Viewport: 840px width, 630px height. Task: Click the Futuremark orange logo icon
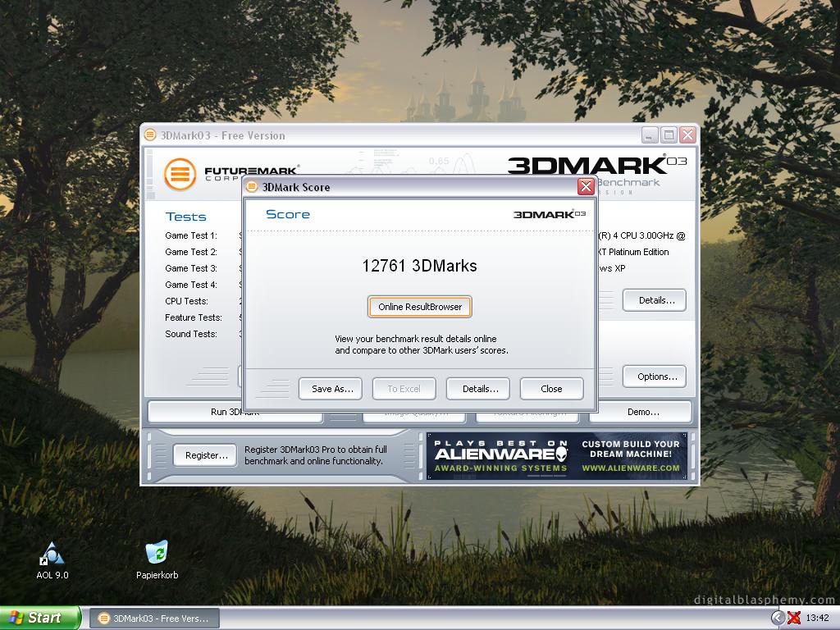point(180,175)
